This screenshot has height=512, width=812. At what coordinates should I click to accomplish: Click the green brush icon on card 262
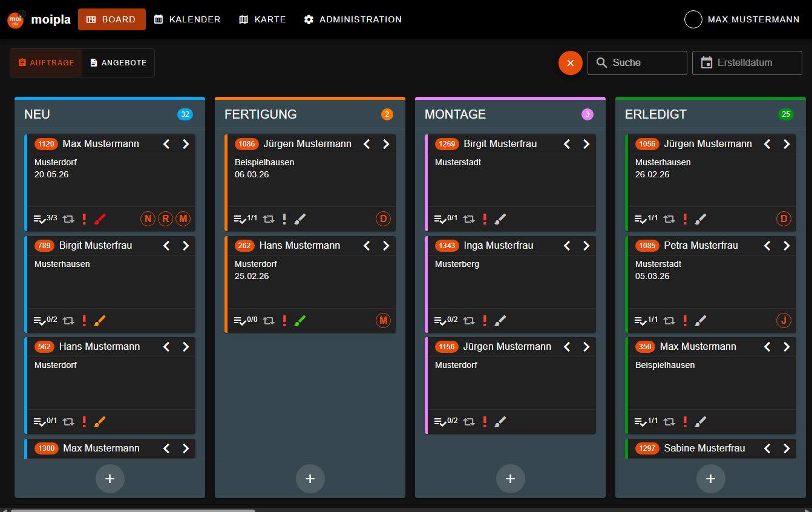pyautogui.click(x=300, y=321)
